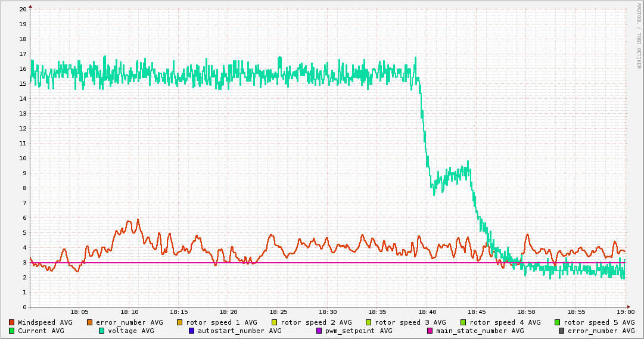Click the purple pwm_setpoint AVG swatch

[x=319, y=331]
